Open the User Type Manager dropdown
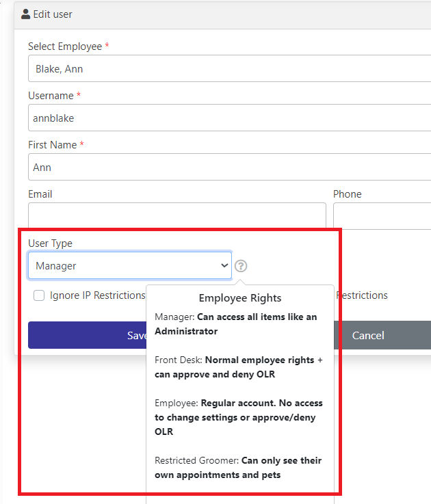The image size is (431, 504). click(130, 265)
